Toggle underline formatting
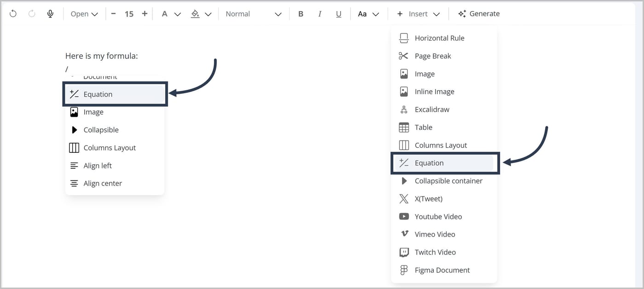Viewport: 644px width, 289px height. [x=339, y=14]
